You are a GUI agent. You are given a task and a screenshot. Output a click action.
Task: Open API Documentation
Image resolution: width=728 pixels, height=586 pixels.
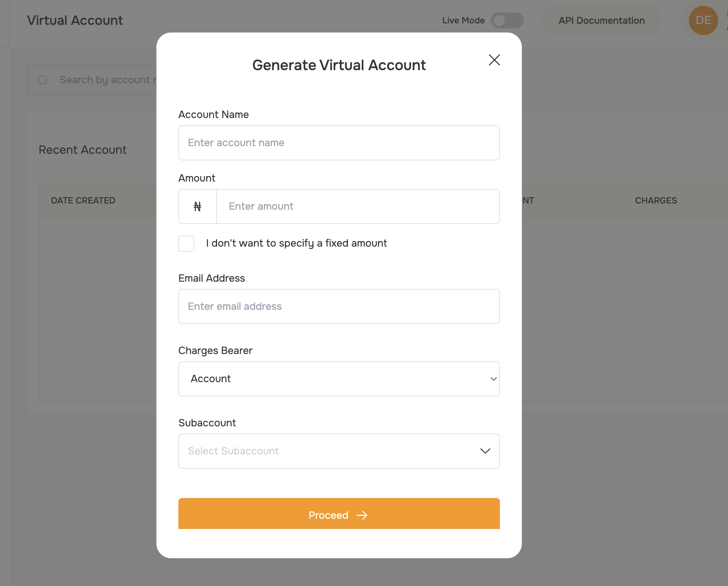[x=601, y=20]
